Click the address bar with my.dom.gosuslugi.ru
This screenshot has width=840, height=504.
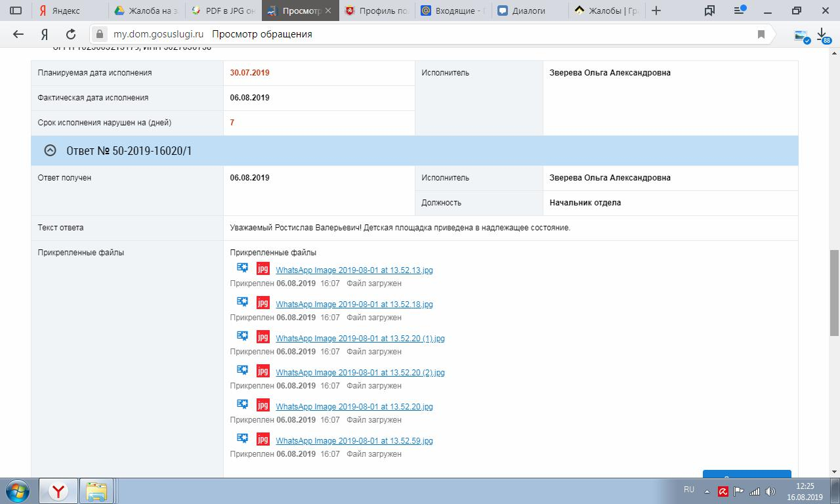click(420, 34)
